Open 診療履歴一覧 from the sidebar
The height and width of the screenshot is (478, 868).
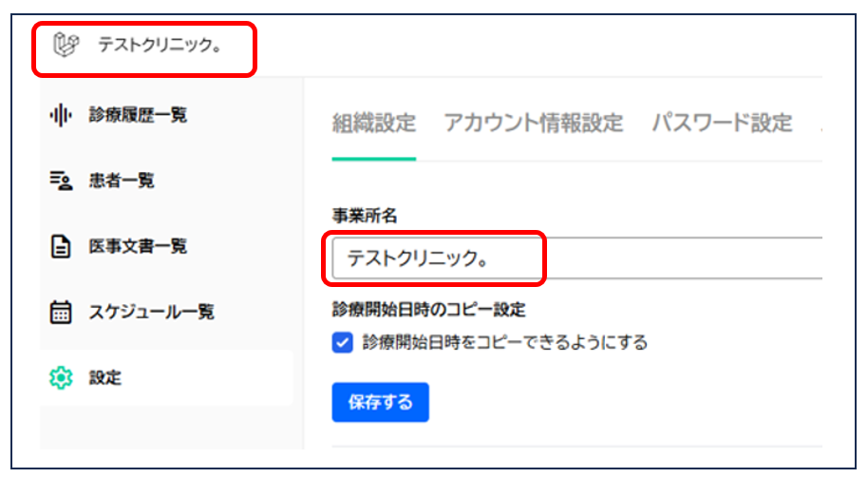pyautogui.click(x=138, y=115)
